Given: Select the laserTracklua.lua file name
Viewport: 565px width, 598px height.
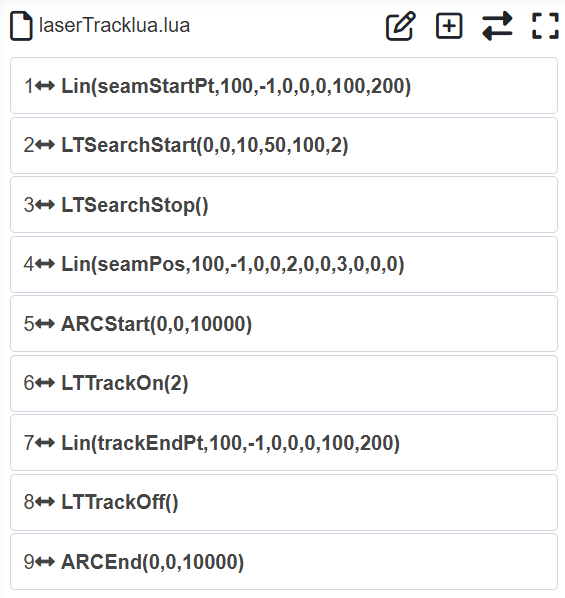Looking at the screenshot, I should (114, 26).
